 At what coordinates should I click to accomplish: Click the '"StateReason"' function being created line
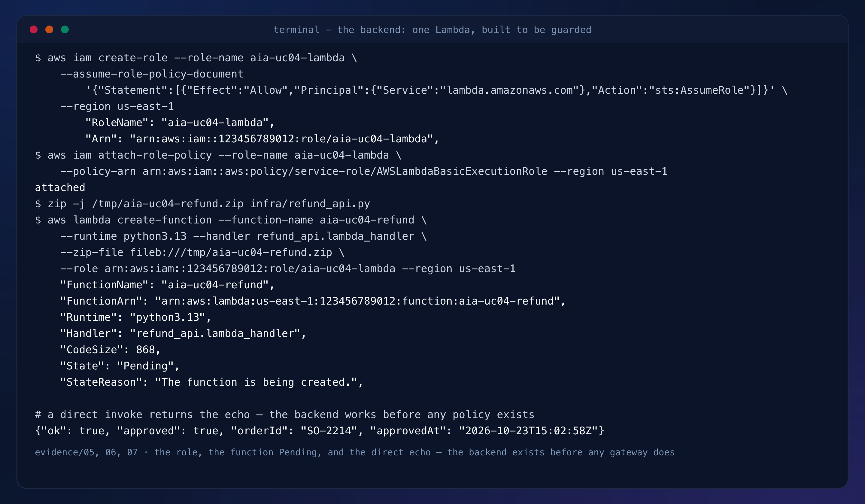point(212,382)
